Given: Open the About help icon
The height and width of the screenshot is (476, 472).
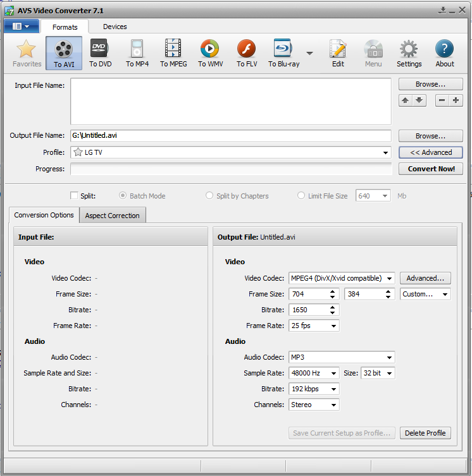Looking at the screenshot, I should (445, 53).
